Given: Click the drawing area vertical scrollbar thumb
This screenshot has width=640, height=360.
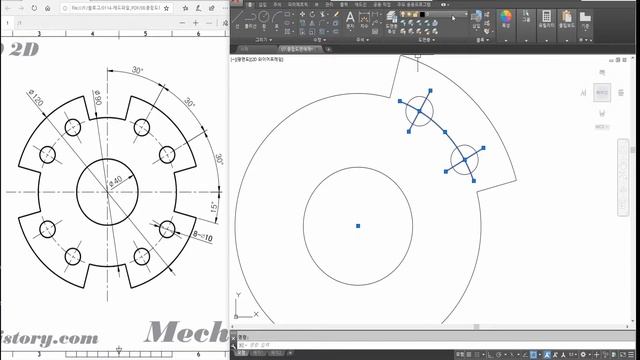Looking at the screenshot, I should [633, 150].
